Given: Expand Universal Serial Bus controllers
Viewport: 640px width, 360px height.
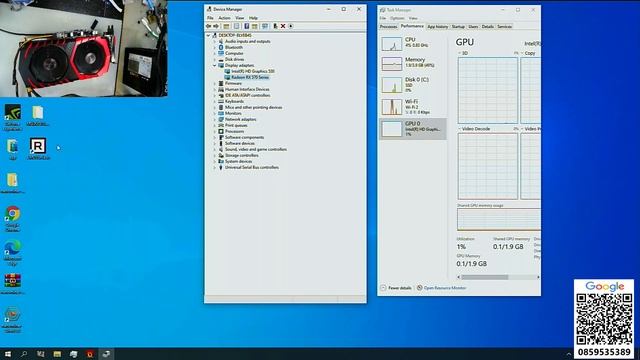Looking at the screenshot, I should (215, 167).
